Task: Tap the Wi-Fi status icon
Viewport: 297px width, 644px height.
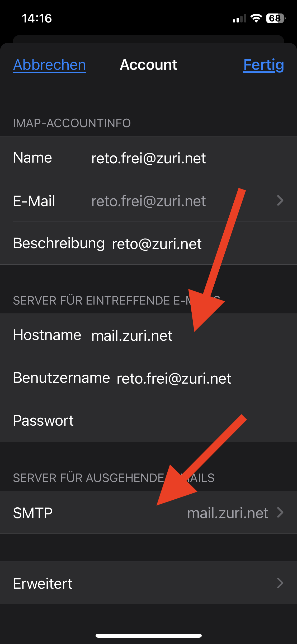Action: (x=256, y=18)
